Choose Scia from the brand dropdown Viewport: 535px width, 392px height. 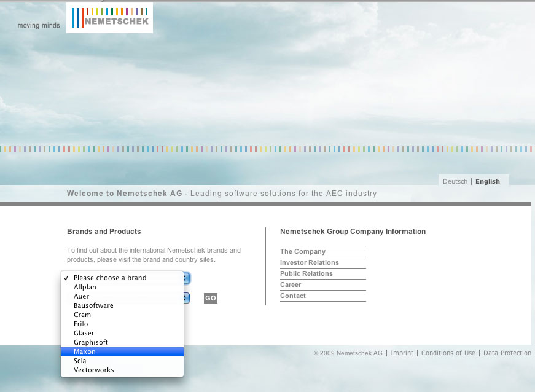point(122,361)
